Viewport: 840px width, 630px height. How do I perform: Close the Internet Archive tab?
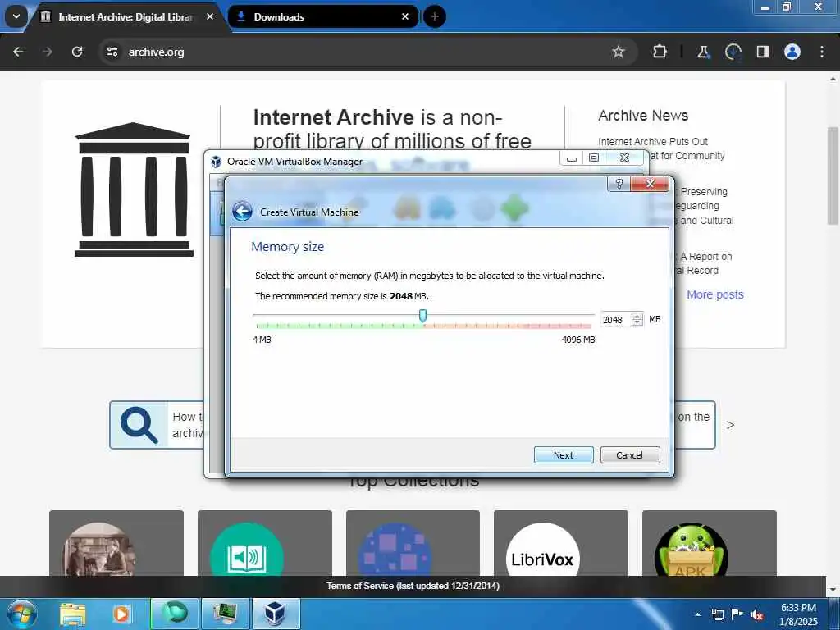click(210, 16)
